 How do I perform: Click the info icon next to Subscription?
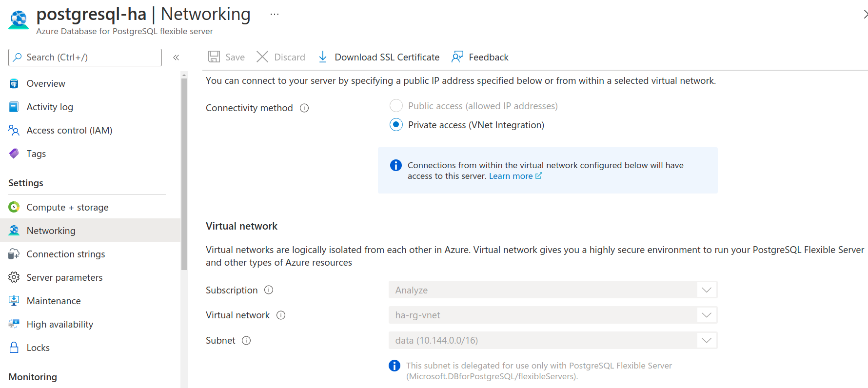[x=269, y=290]
